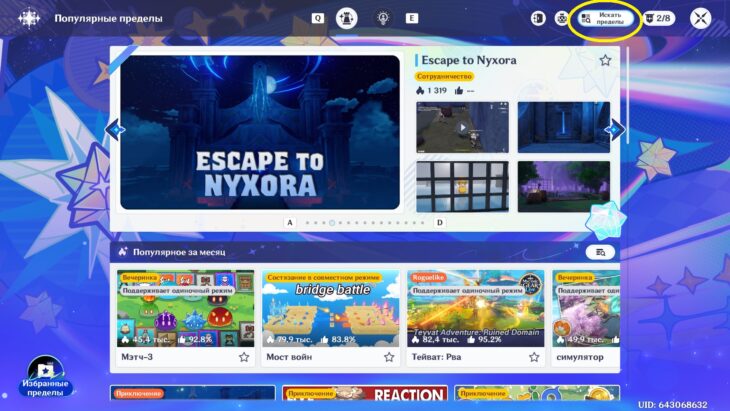Open Избранные пределы favorites icon
The height and width of the screenshot is (411, 730).
click(45, 376)
